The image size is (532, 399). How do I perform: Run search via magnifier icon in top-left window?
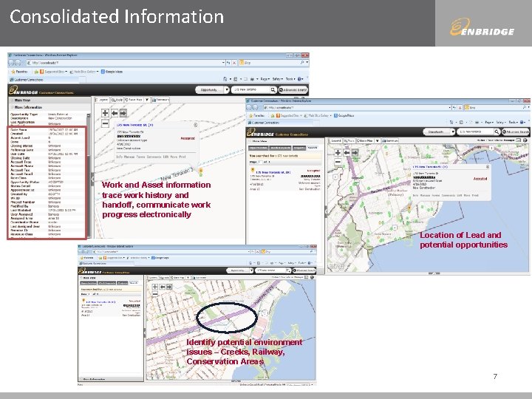tap(273, 90)
